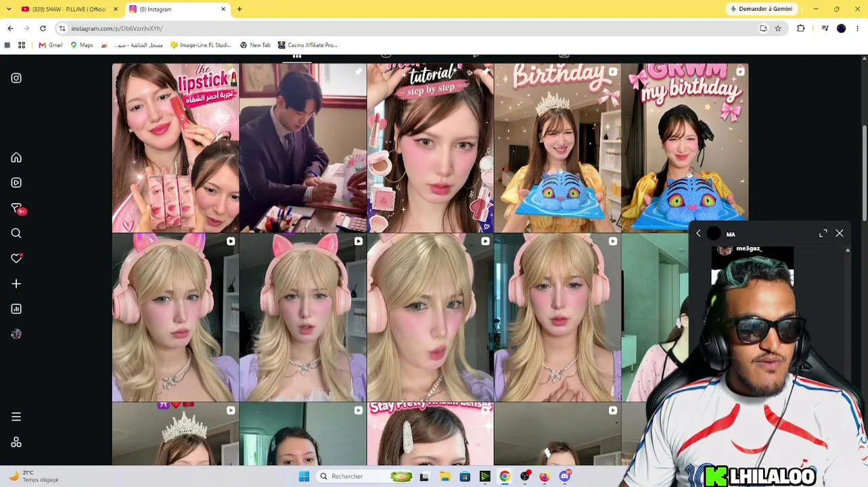Open File Explorer from the taskbar
868x487 pixels.
tap(445, 476)
